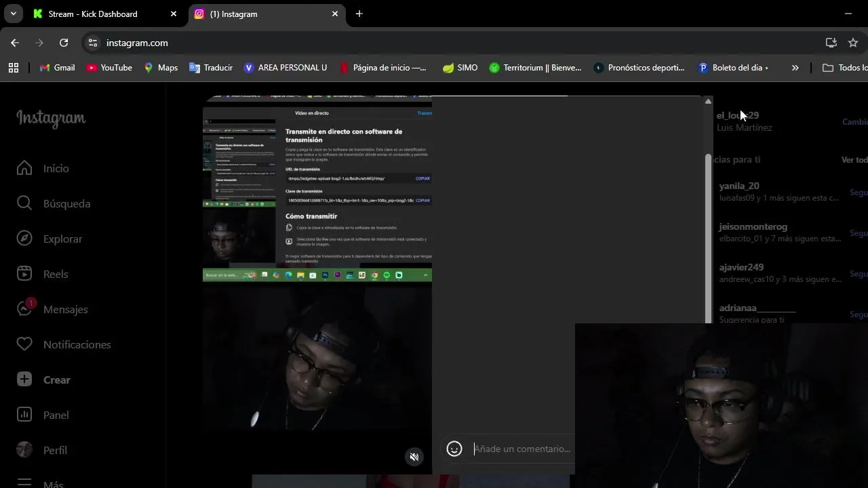This screenshot has width=868, height=488.
Task: Click Crear plus icon
Action: (24, 380)
